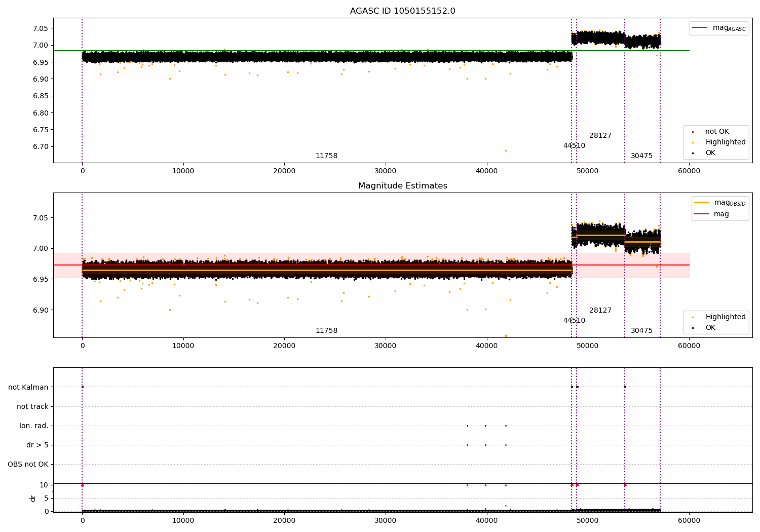Click the red 'mag' legend line in middle plot

point(701,214)
